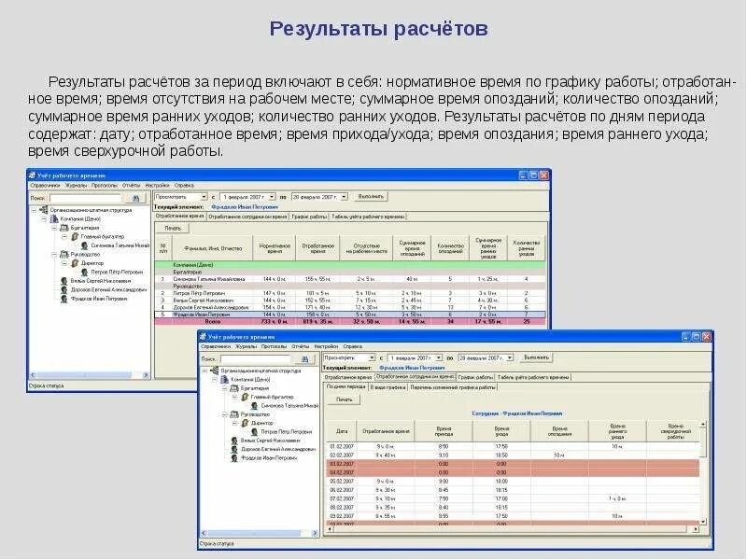Click the Бухгалтерия department icon in front window
Screen dimensions: 747x560
(234, 388)
